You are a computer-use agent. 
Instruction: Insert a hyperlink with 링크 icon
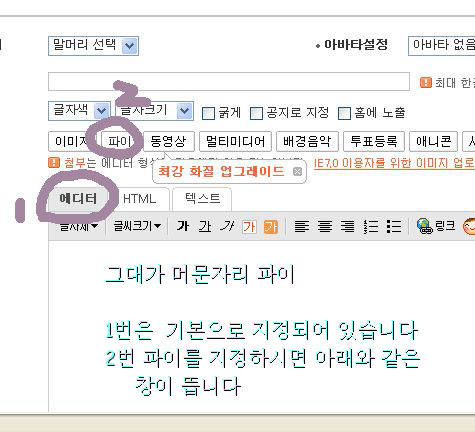coord(436,226)
